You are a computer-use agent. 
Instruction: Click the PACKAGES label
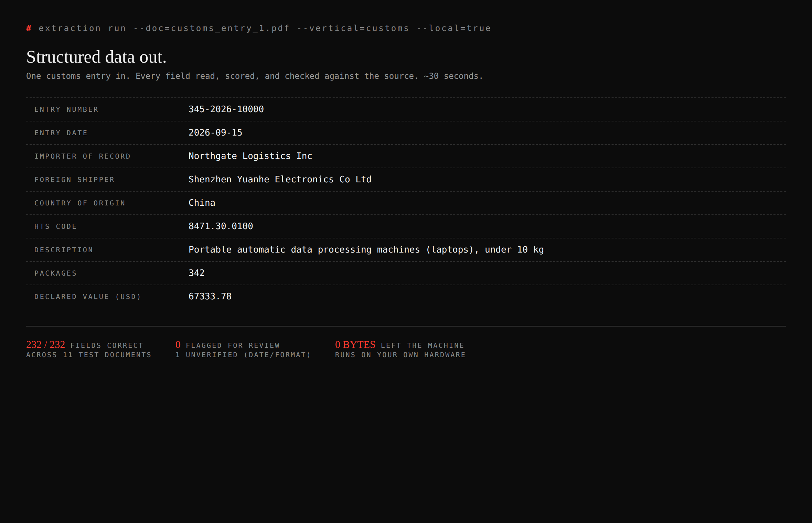pyautogui.click(x=55, y=273)
